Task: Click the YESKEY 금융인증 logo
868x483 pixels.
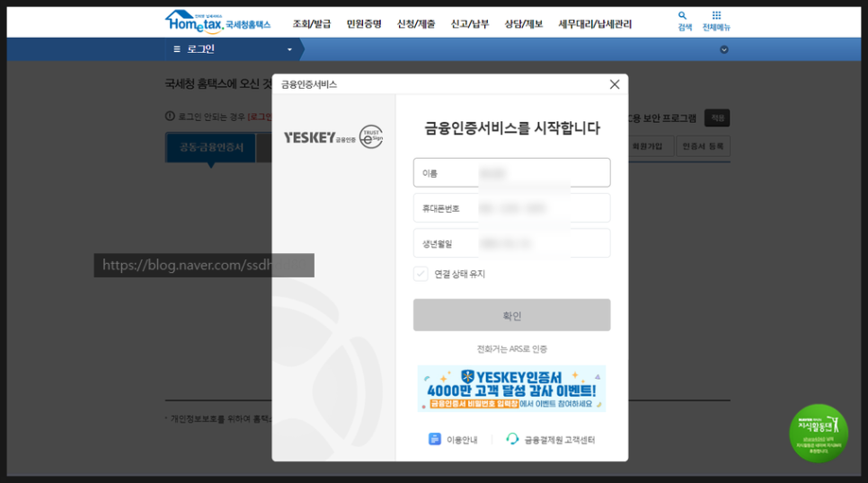Action: tap(319, 137)
